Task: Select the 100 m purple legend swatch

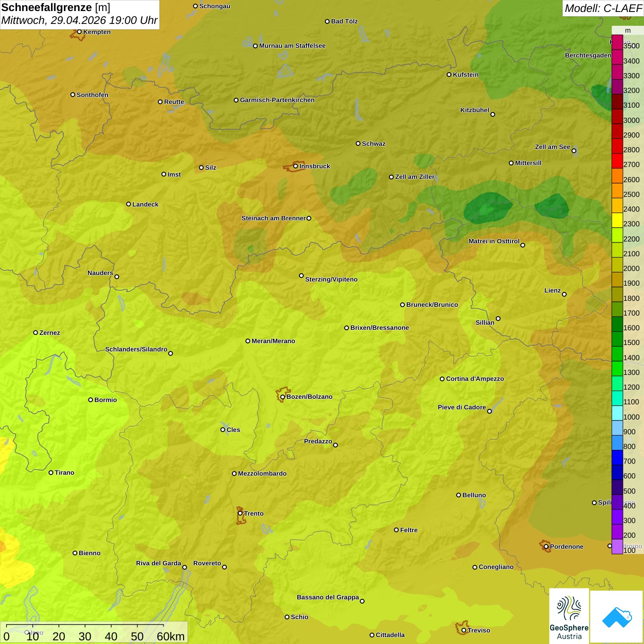Action: [x=617, y=546]
